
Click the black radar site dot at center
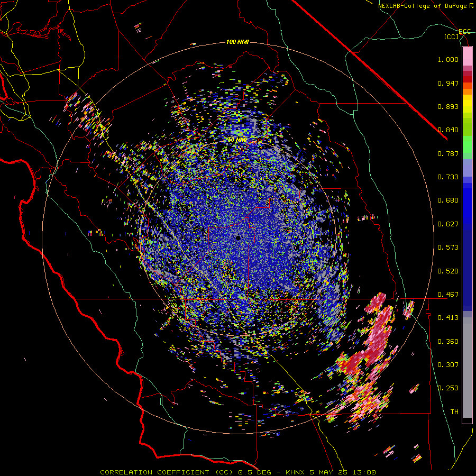tap(239, 238)
